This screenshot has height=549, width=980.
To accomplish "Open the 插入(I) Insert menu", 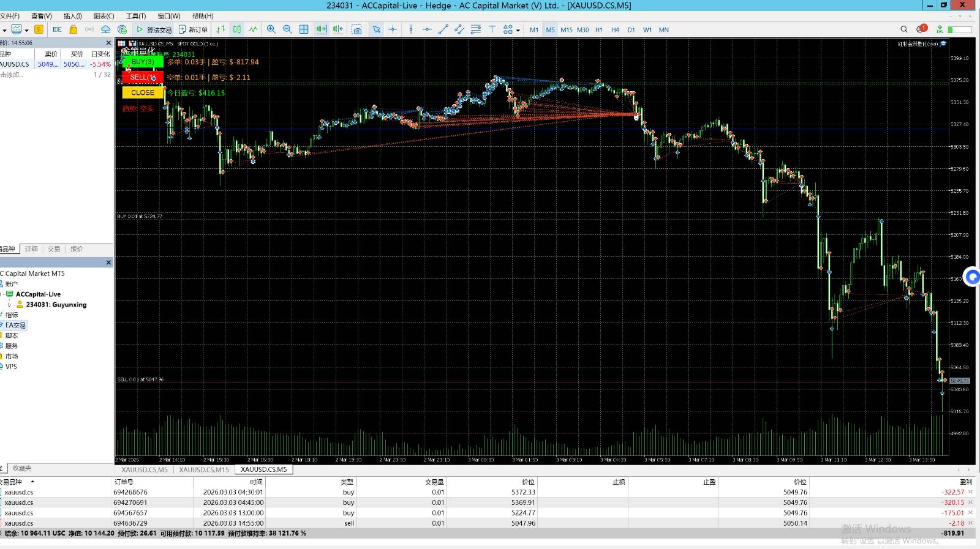I will click(x=73, y=16).
